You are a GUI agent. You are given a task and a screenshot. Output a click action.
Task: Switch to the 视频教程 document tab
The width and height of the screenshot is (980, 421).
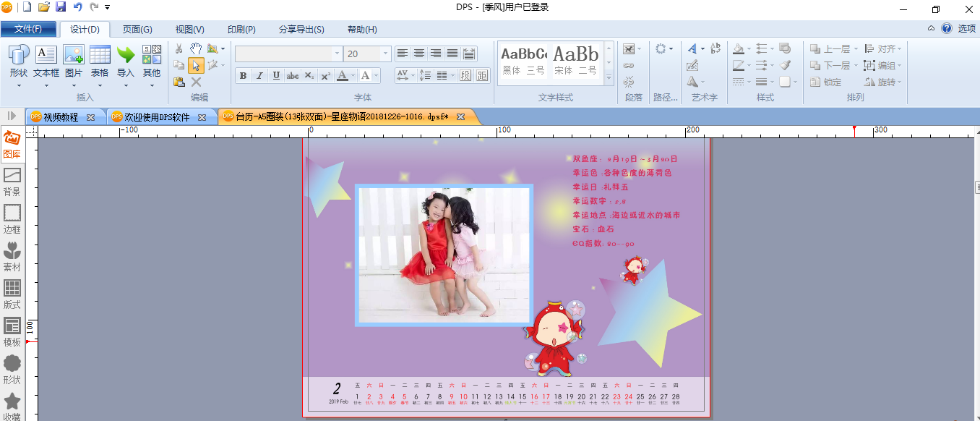click(x=61, y=116)
